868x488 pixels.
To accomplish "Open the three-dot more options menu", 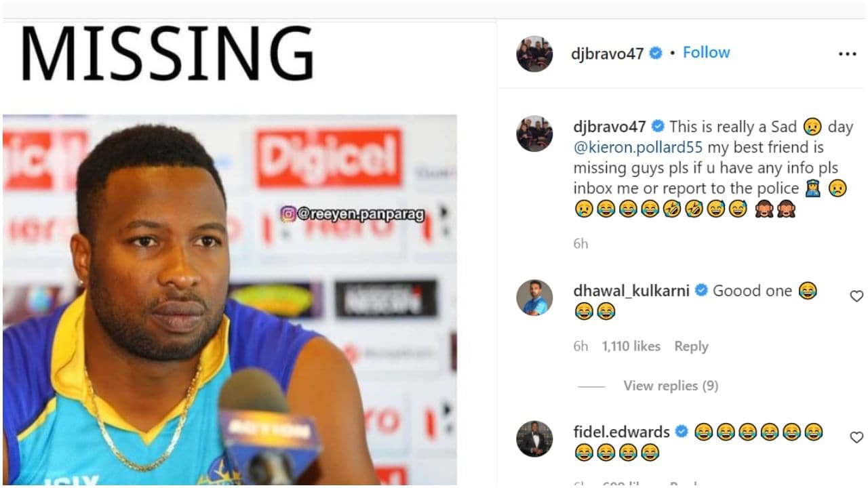I will (x=847, y=54).
